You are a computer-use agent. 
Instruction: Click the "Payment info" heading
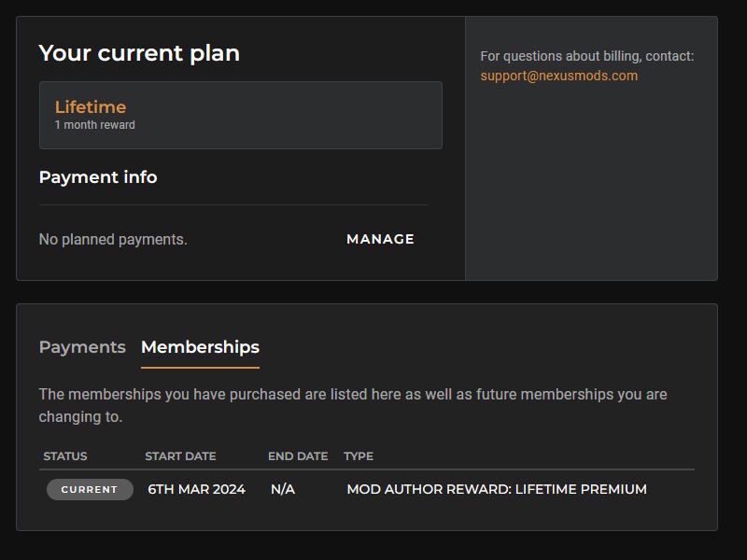pos(98,177)
